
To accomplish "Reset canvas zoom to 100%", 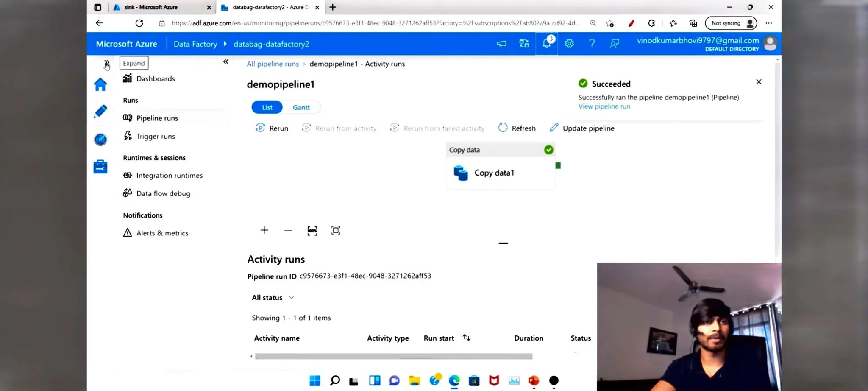I will coord(312,231).
